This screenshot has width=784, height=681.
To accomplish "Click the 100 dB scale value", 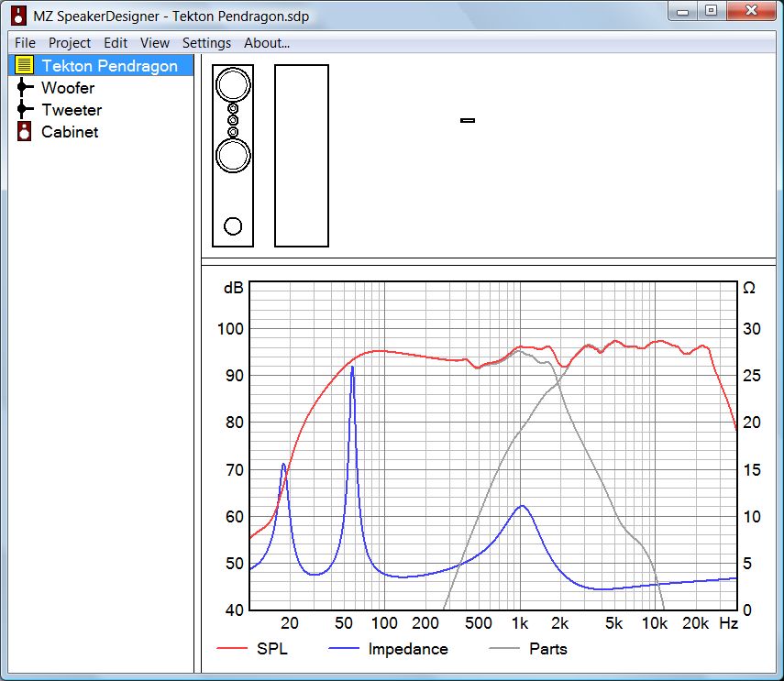I will coord(230,329).
